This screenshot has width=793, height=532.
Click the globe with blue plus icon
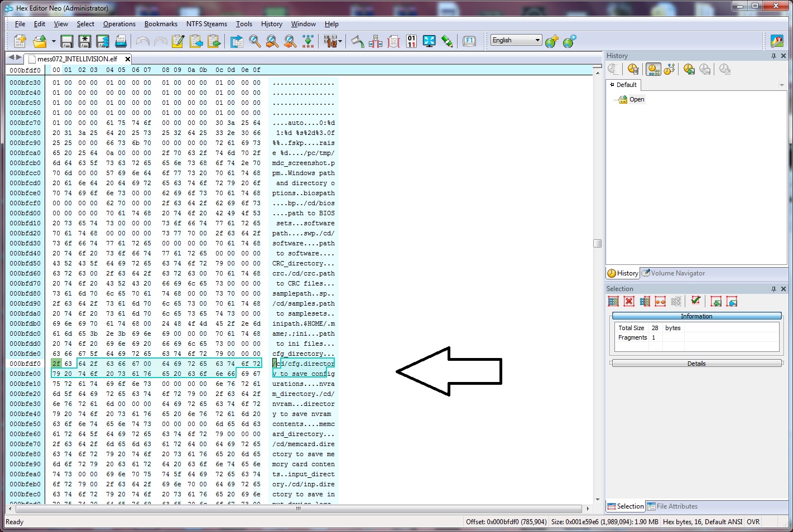pos(570,41)
